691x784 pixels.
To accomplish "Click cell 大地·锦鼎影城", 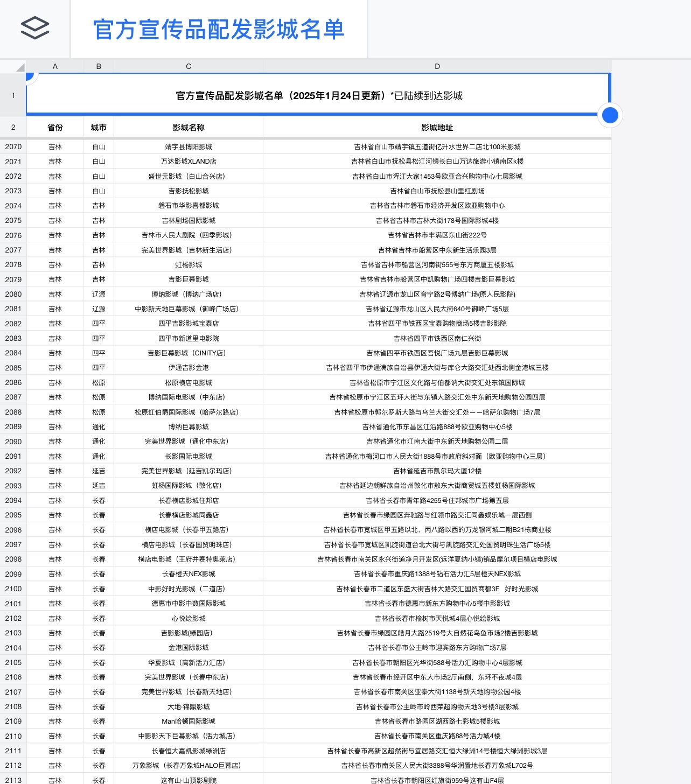I will [x=189, y=706].
